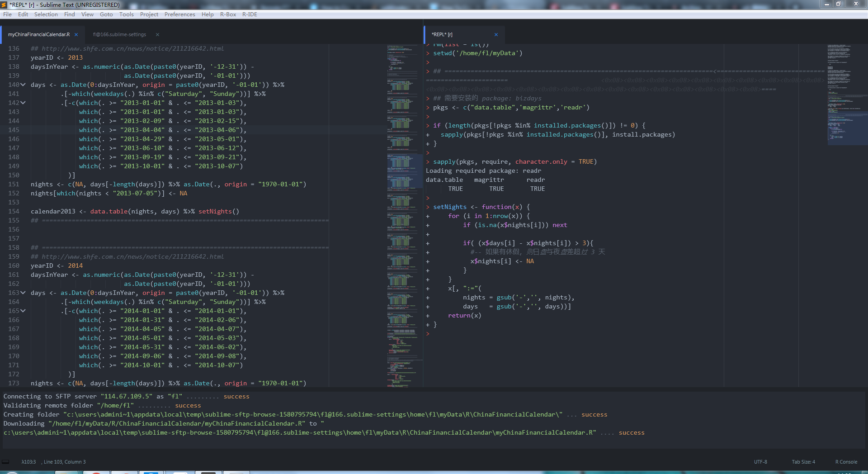Click the pkgs <- c("data.table"...) REPL line
Viewport: 868px width, 474px height.
(x=511, y=107)
